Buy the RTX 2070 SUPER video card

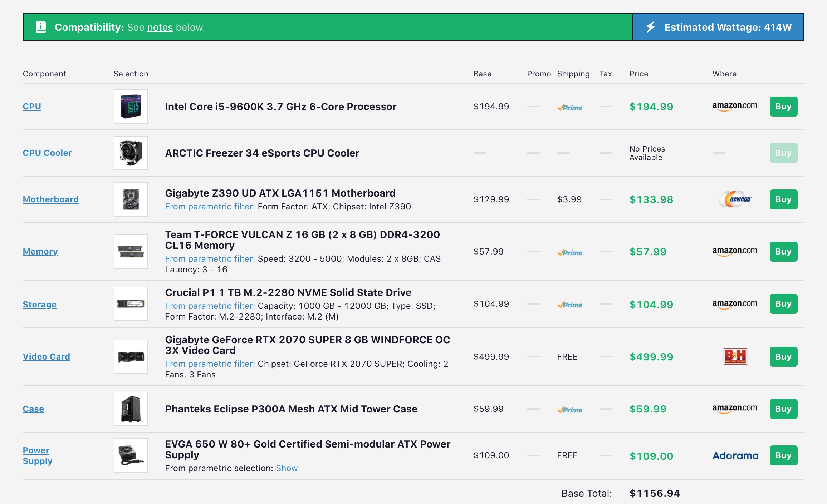783,356
